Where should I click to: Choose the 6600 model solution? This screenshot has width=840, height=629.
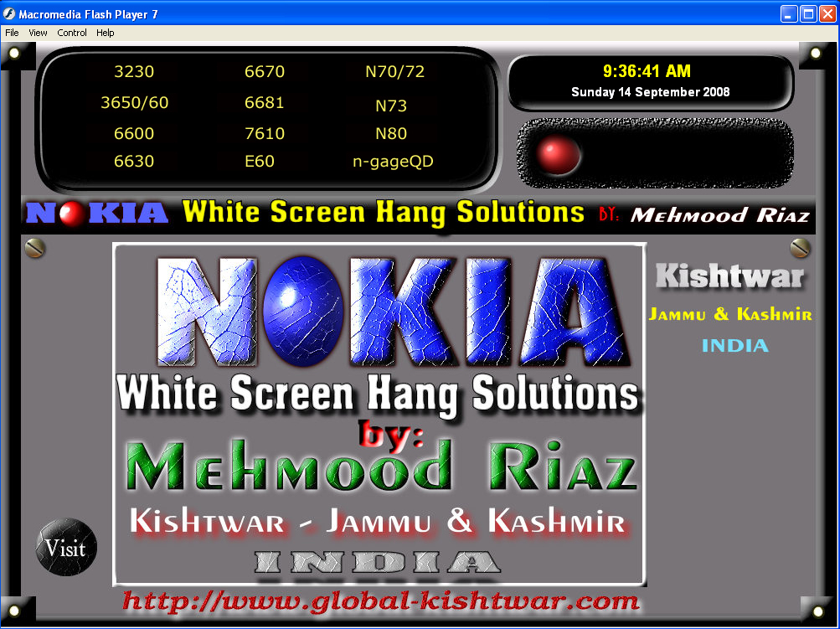coord(134,133)
